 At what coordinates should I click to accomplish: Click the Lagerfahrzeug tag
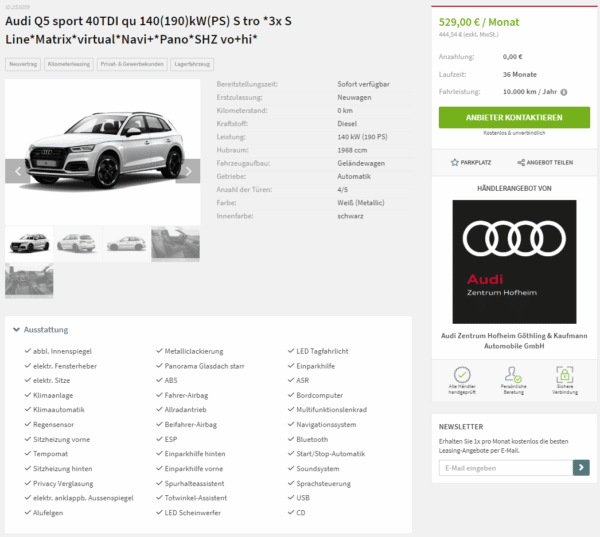192,64
